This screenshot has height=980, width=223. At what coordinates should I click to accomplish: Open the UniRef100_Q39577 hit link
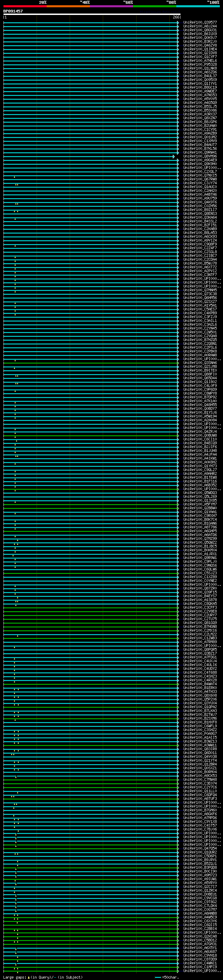[200, 23]
